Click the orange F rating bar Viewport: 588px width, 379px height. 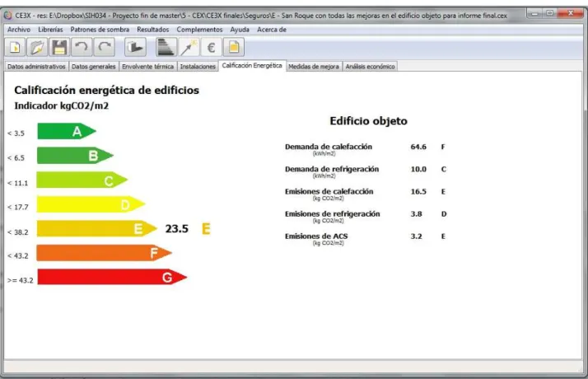[x=105, y=253]
